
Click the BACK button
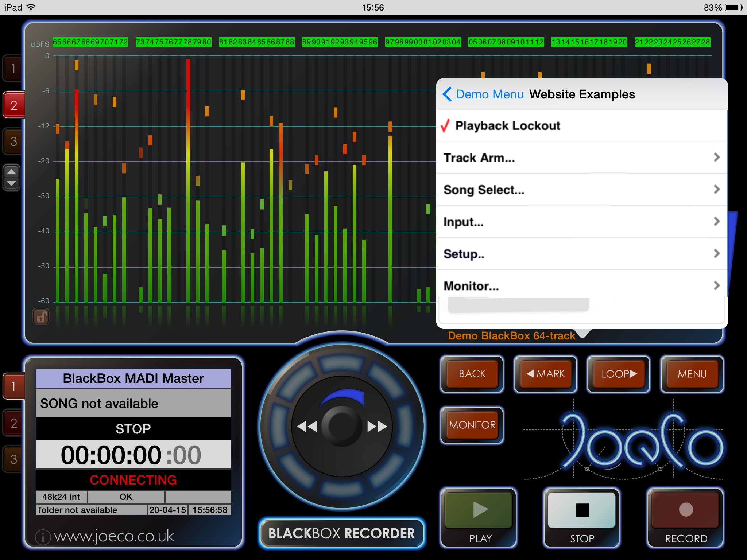(x=472, y=374)
